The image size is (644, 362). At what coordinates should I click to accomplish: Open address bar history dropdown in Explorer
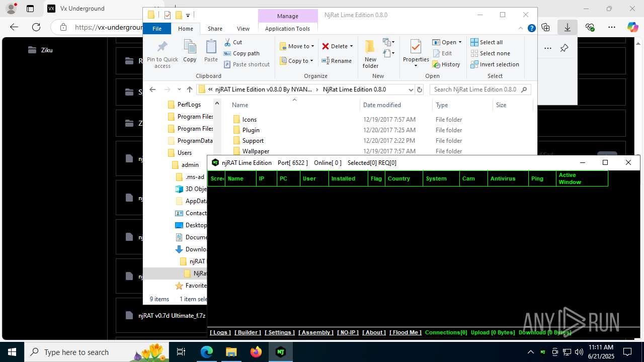pos(411,89)
